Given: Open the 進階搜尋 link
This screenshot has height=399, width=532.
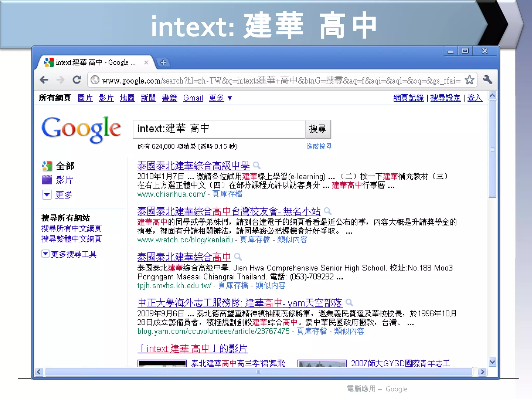Looking at the screenshot, I should pos(319,147).
